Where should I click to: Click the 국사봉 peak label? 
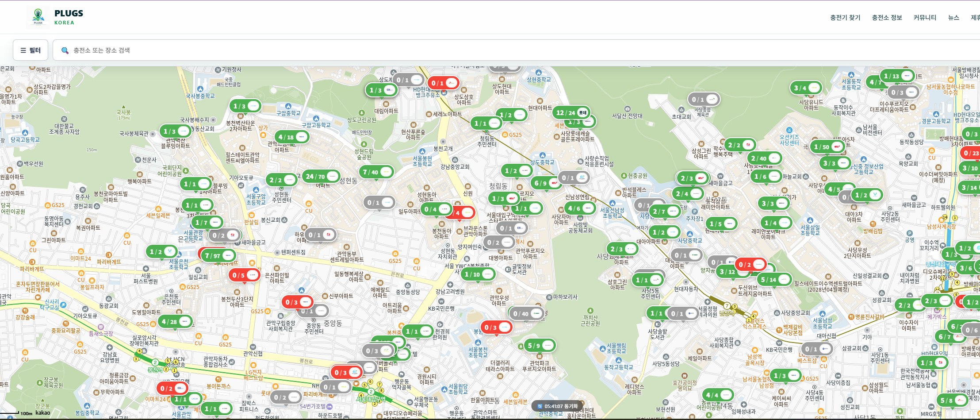click(123, 112)
